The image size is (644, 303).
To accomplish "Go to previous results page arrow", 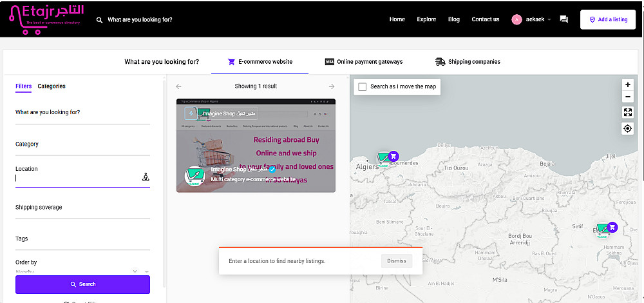I will [x=178, y=86].
